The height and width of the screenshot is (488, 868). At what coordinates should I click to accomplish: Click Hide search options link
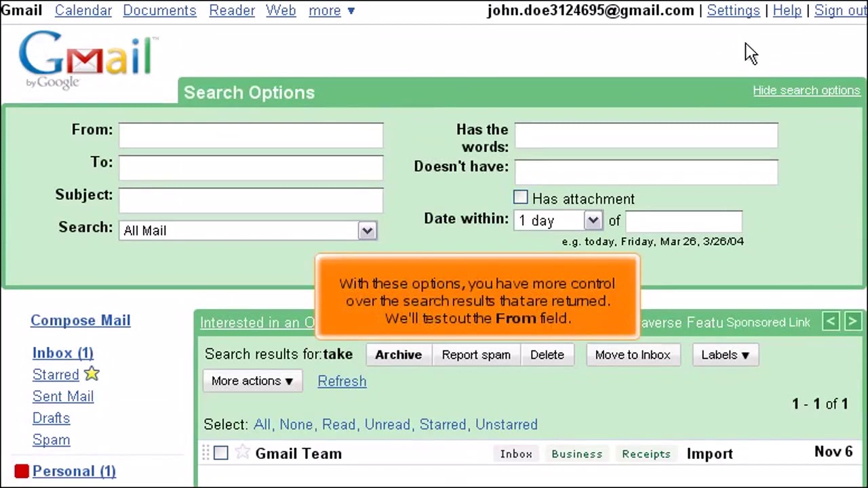coord(806,90)
